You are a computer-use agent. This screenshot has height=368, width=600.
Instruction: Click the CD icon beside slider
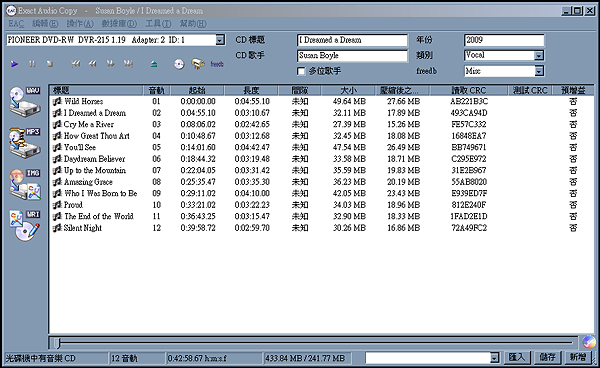(x=589, y=342)
